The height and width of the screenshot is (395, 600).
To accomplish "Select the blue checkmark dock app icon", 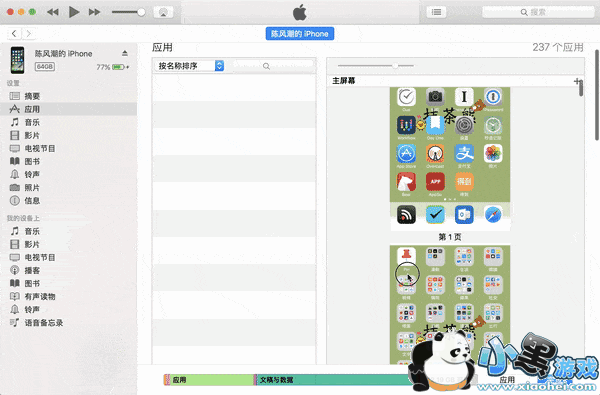I will point(435,215).
